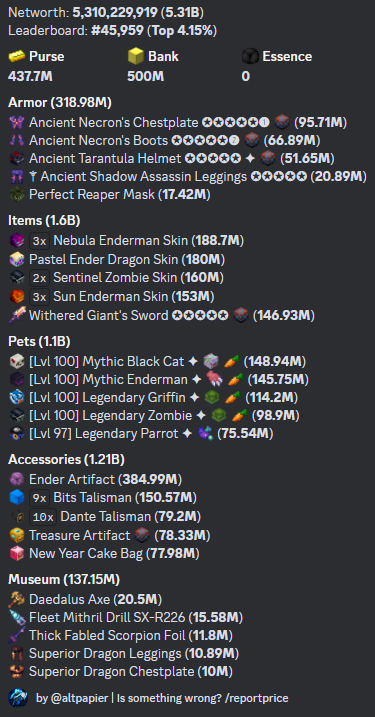Image resolution: width=375 pixels, height=717 pixels.
Task: Click the Fleet Mithril Drill icon
Action: click(x=16, y=618)
